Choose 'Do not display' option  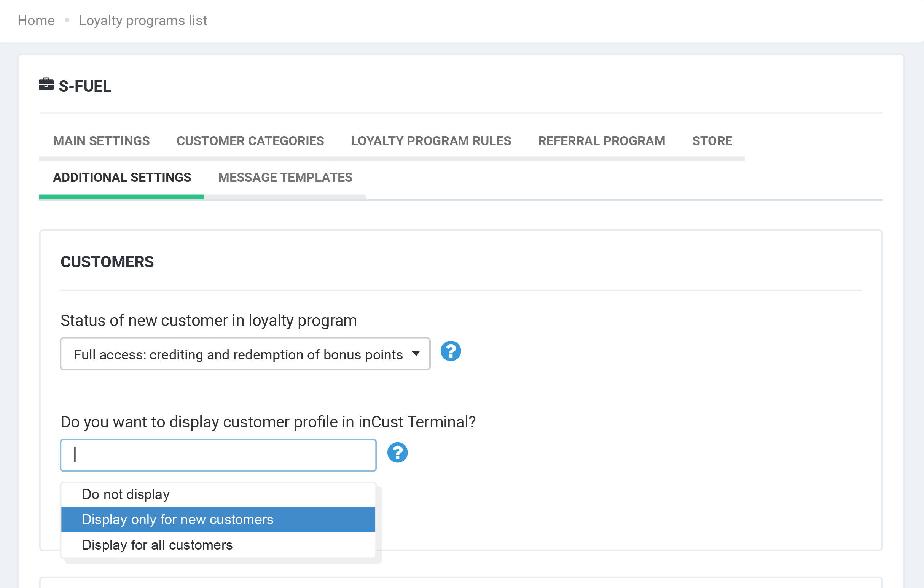(x=126, y=494)
